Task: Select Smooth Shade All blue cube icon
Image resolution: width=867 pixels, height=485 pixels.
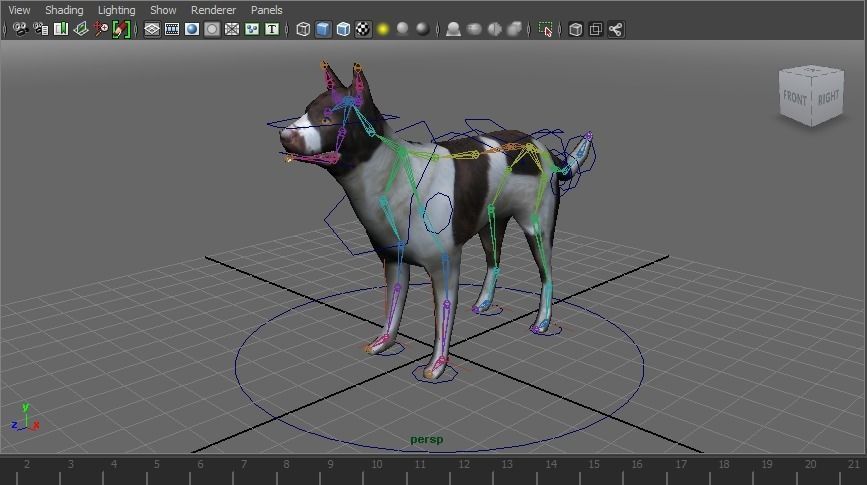Action: coord(323,29)
